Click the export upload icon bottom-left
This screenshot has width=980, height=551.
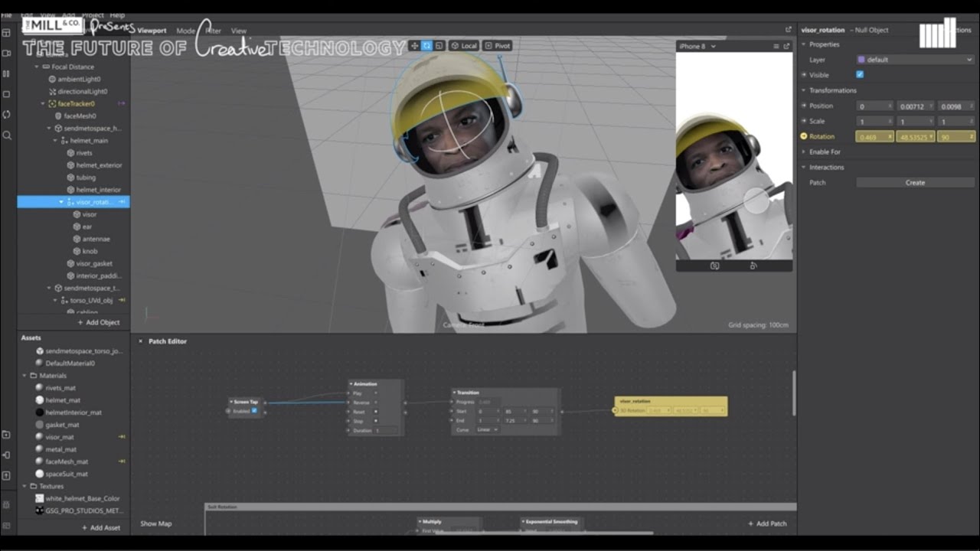click(7, 475)
